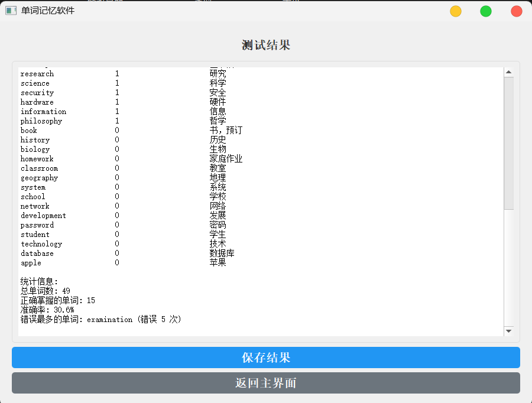Click the word 'geography'
This screenshot has width=532, height=403.
coord(39,178)
